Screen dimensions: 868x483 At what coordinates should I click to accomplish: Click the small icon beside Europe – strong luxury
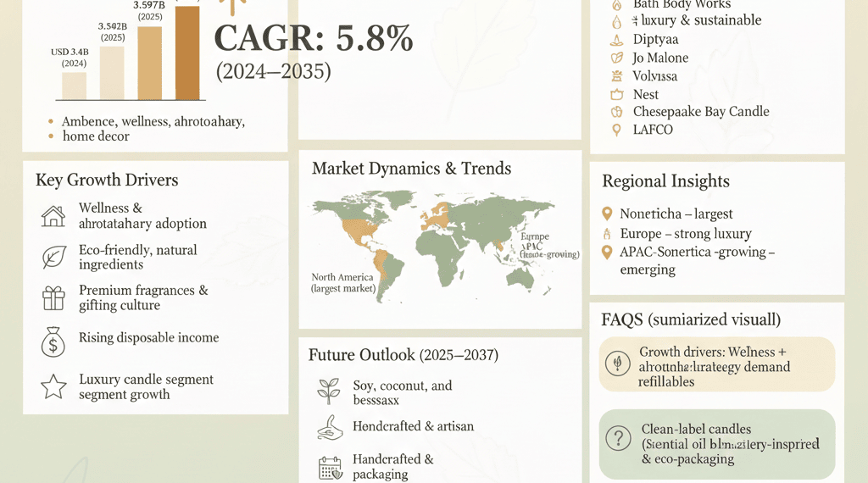pyautogui.click(x=607, y=234)
